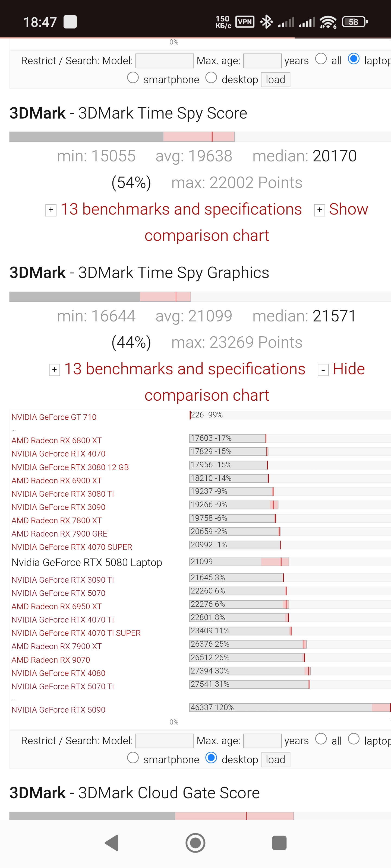Click the top Model search field
This screenshot has height=868, width=391.
coord(165,61)
